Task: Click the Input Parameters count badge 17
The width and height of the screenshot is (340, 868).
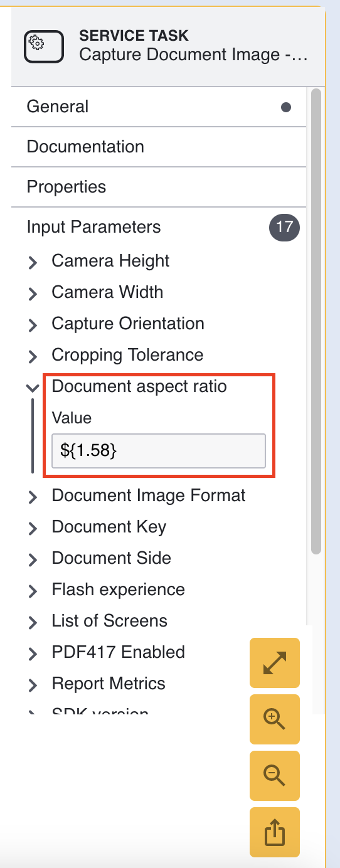Action: (285, 227)
